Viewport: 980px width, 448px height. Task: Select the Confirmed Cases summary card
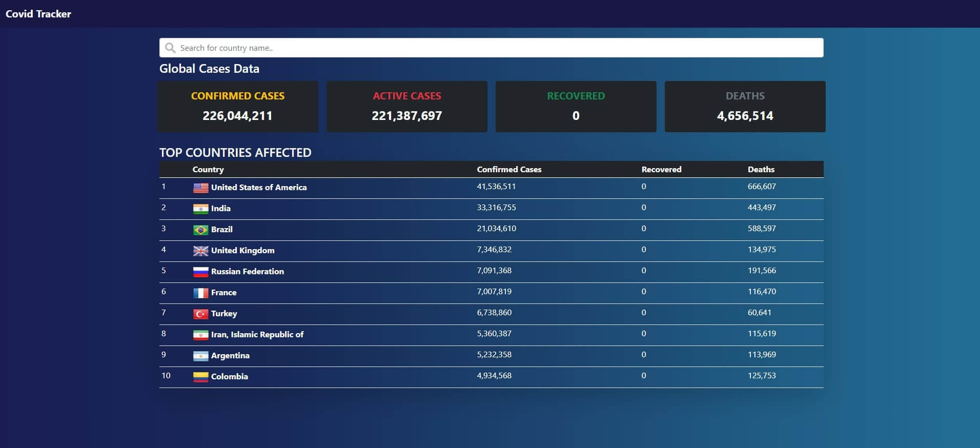pyautogui.click(x=238, y=107)
